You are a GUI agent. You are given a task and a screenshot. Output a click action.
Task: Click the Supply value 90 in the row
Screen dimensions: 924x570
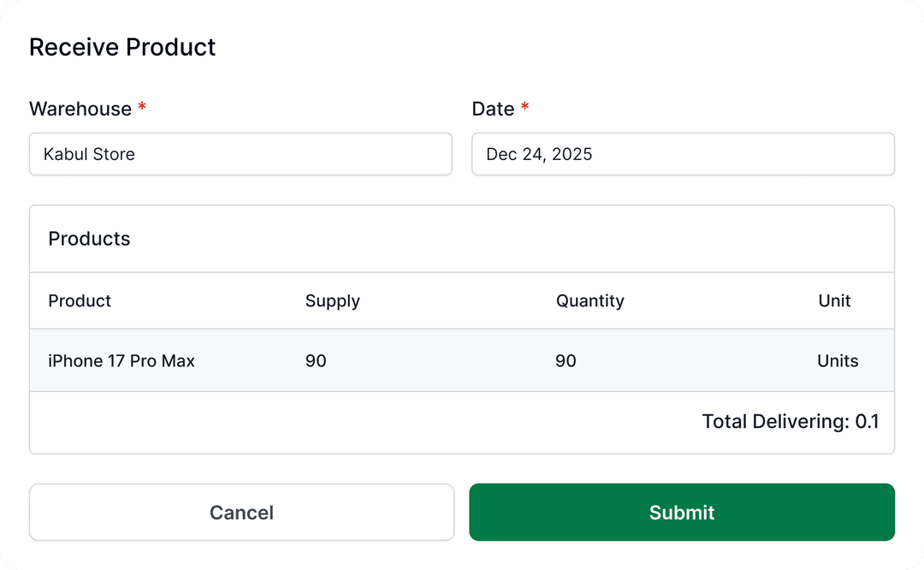tap(316, 361)
